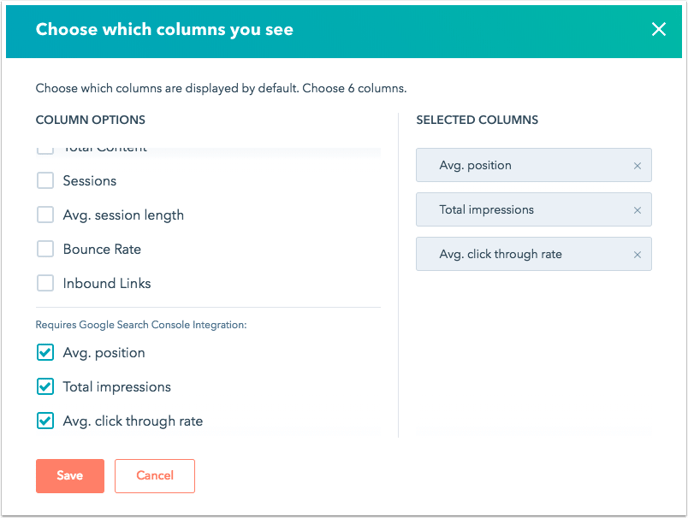The image size is (688, 518).
Task: Click the Sessions option label
Action: tap(90, 181)
